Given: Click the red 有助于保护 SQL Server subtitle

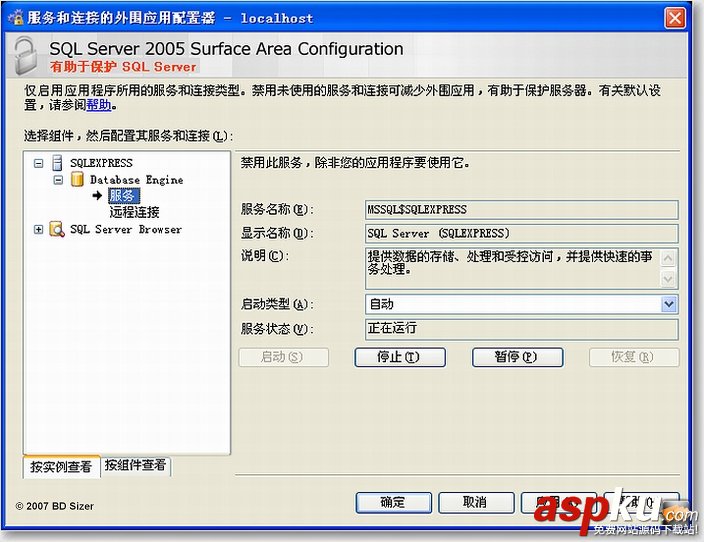Looking at the screenshot, I should (x=123, y=67).
